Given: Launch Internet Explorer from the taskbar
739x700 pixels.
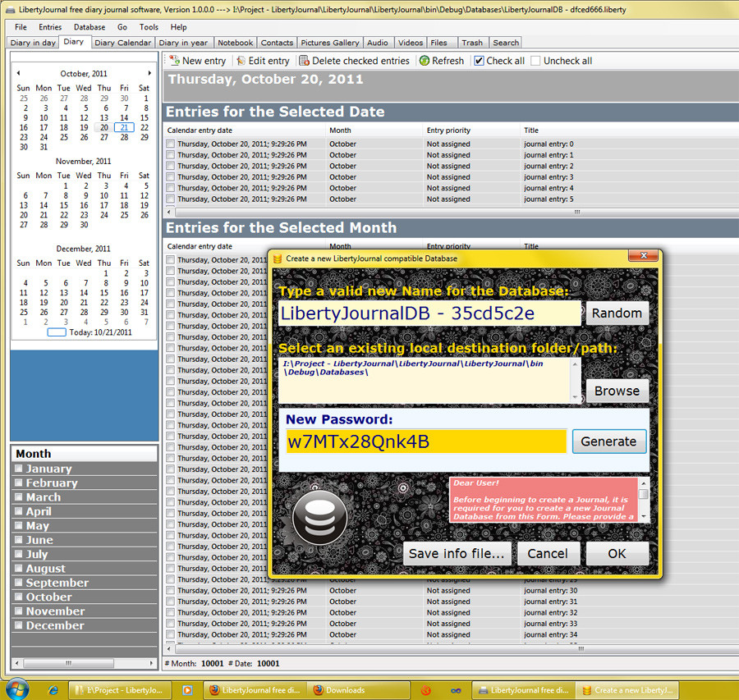Looking at the screenshot, I should [53, 690].
